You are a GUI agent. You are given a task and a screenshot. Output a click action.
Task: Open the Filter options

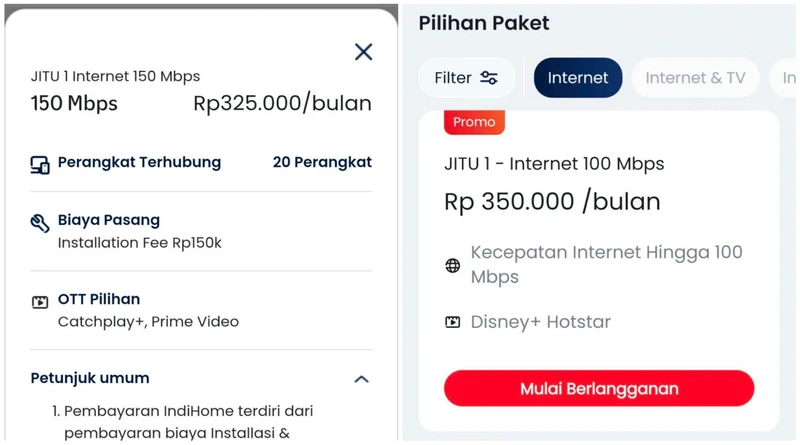tap(466, 78)
